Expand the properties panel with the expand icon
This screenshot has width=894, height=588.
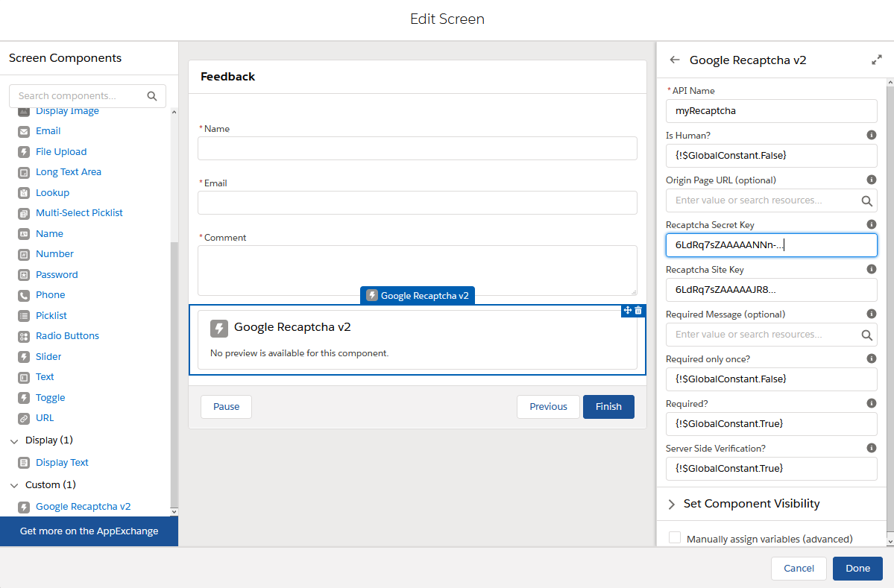877,60
